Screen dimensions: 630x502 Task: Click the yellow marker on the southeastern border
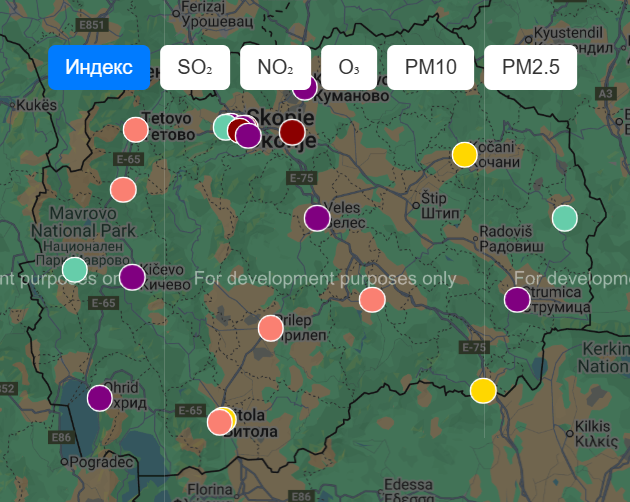(483, 390)
